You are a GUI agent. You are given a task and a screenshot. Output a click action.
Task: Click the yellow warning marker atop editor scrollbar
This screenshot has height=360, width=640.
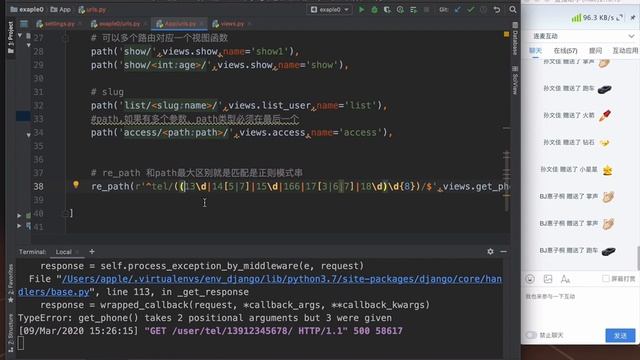[506, 35]
